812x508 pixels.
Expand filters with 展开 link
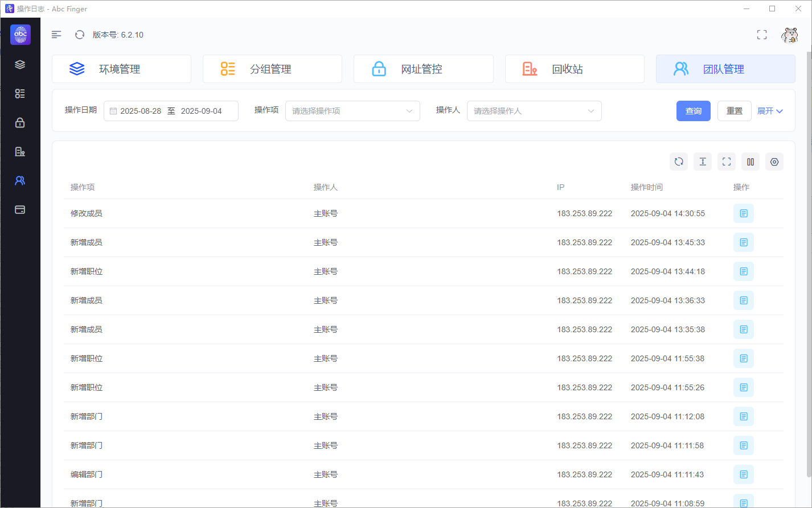tap(770, 111)
